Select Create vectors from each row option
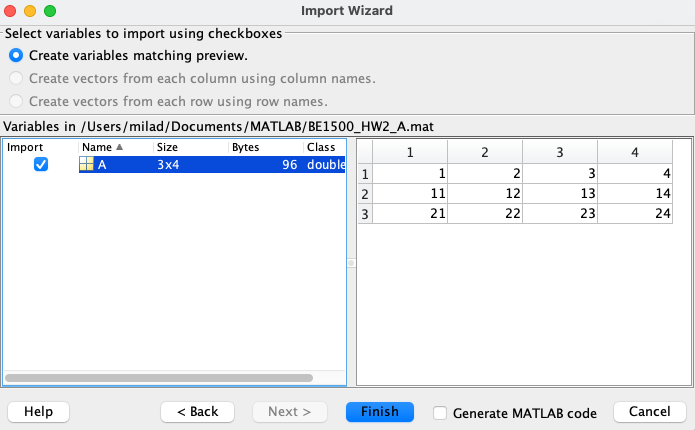The image size is (695, 430). point(16,102)
